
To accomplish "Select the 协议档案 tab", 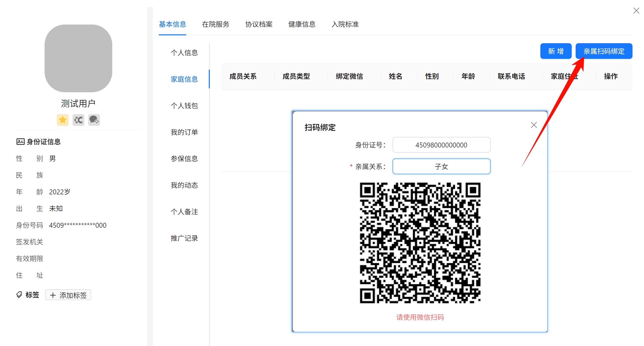I will point(259,24).
